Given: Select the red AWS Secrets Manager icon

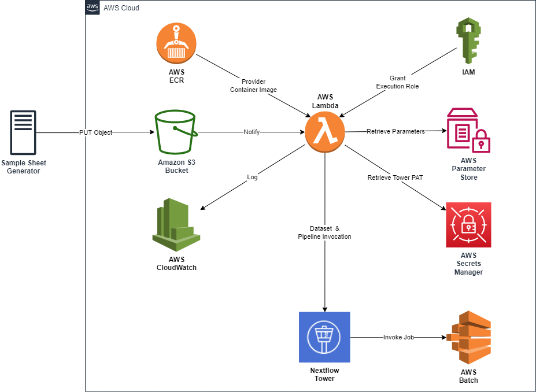Looking at the screenshot, I should [x=468, y=225].
